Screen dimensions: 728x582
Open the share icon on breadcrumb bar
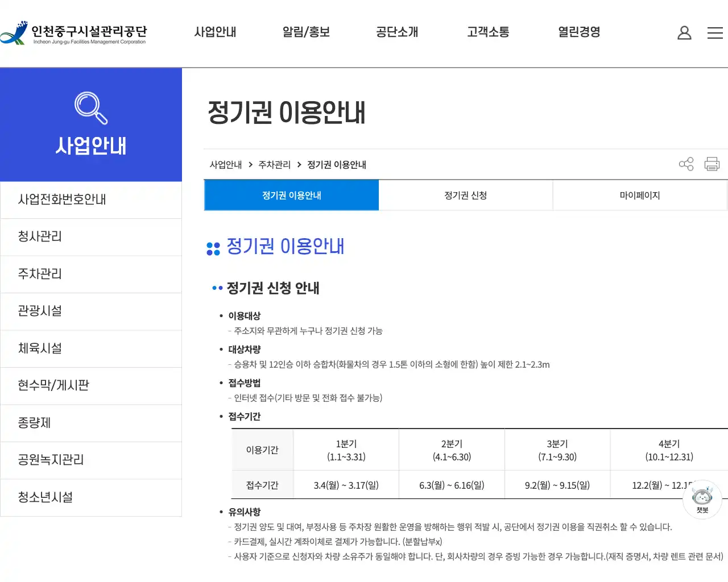(x=686, y=164)
